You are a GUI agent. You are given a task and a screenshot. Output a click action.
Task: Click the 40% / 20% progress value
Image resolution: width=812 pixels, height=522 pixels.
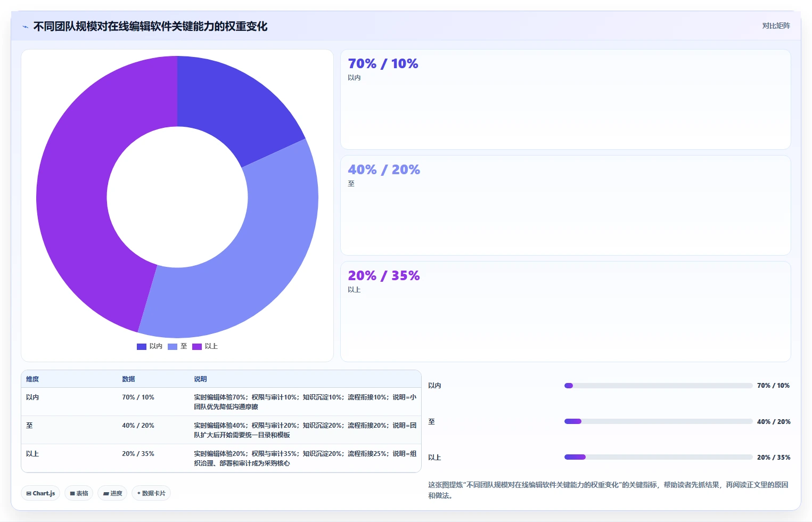[774, 422]
